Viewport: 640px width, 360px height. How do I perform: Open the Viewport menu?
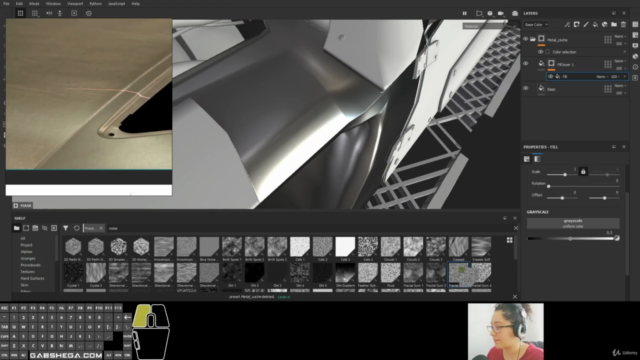[x=75, y=4]
